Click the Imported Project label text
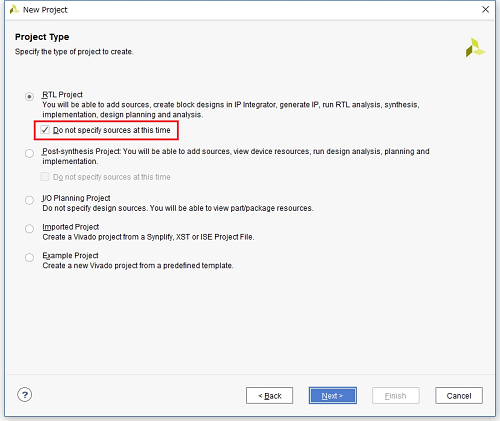This screenshot has height=421, width=500. [71, 227]
